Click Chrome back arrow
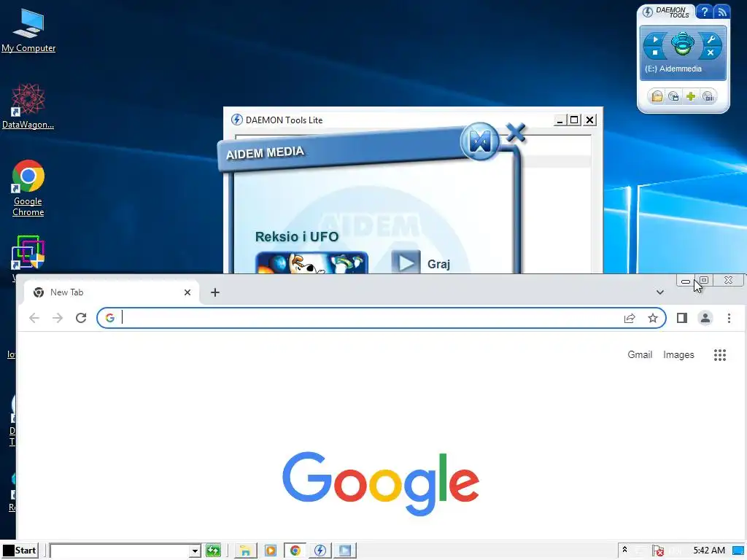Viewport: 747px width, 560px height. click(34, 318)
